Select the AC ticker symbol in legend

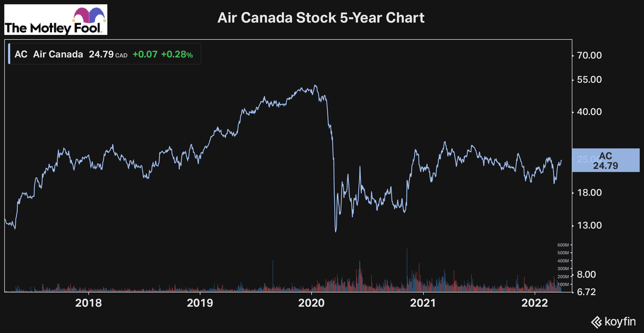(x=21, y=54)
